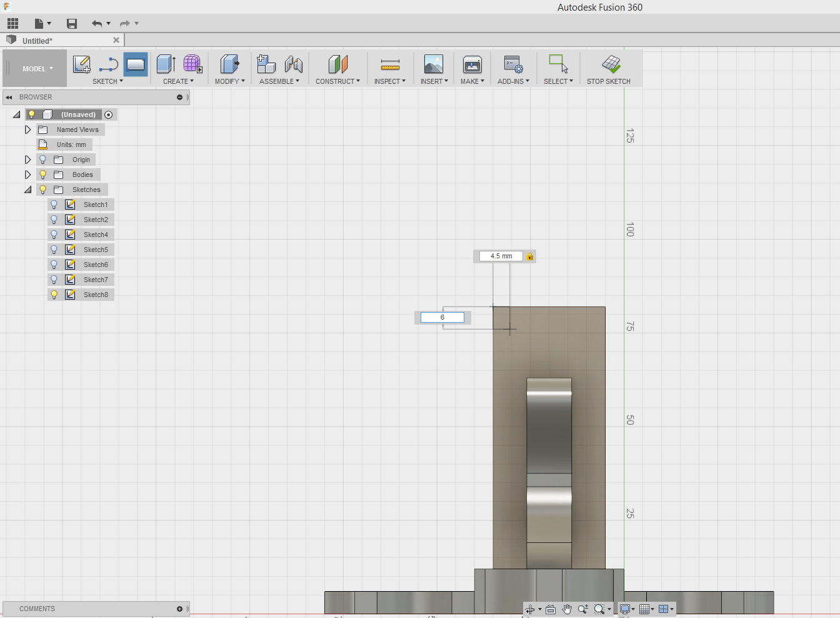Screen dimensions: 840x618
Task: Click the Fit zoom window icon
Action: pyautogui.click(x=599, y=609)
